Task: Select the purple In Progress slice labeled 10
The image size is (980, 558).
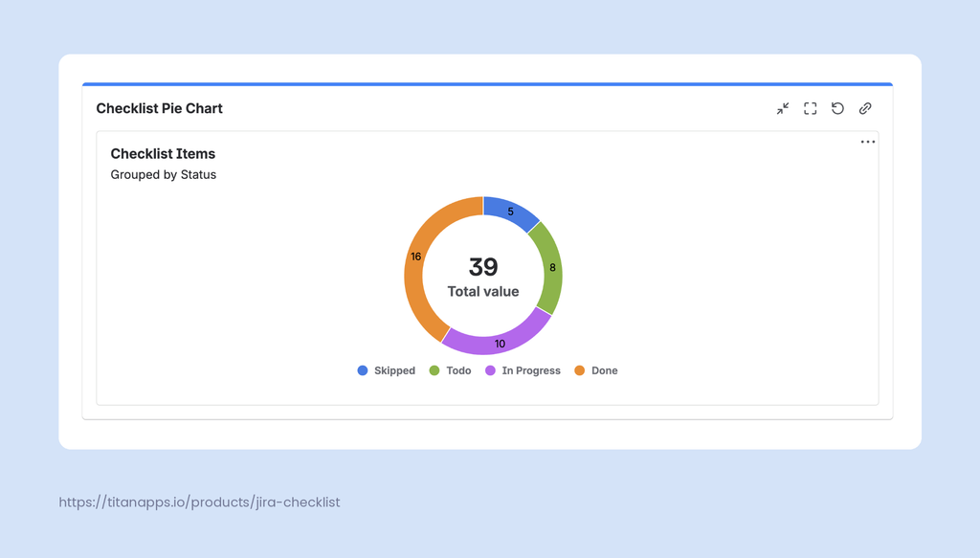Action: (x=499, y=342)
